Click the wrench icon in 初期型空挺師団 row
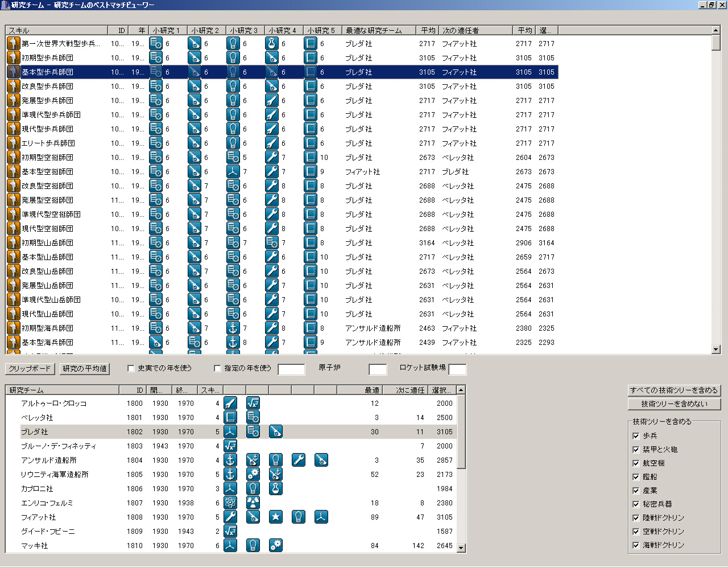 pyautogui.click(x=272, y=157)
